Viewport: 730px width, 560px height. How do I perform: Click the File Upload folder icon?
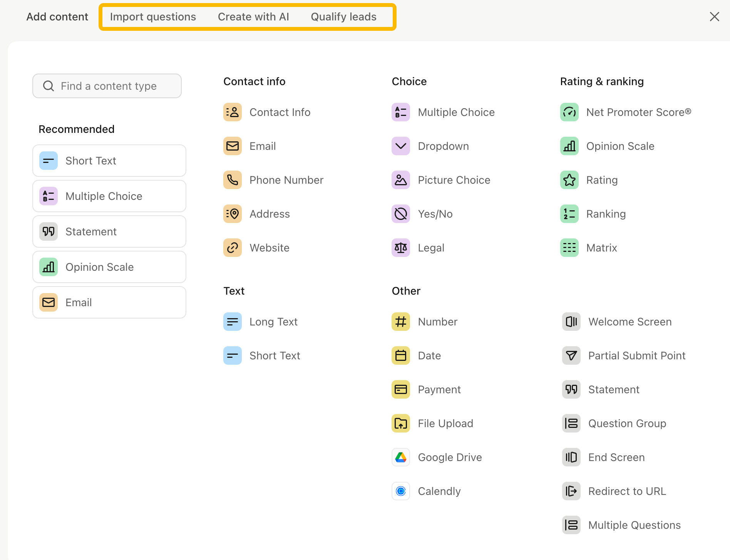401,423
